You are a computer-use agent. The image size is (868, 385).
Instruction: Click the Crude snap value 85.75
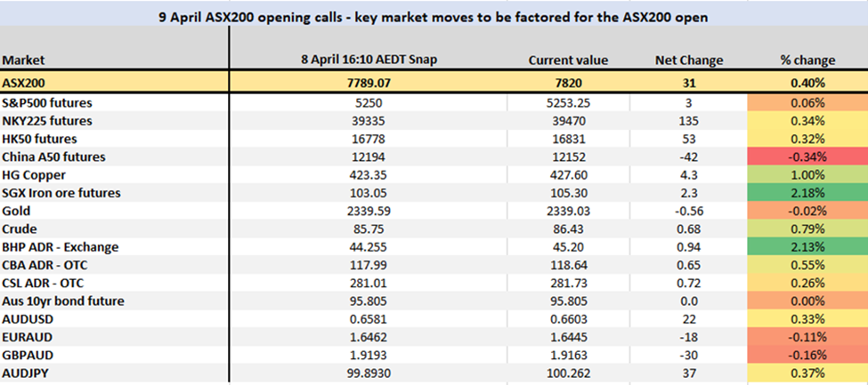368,229
